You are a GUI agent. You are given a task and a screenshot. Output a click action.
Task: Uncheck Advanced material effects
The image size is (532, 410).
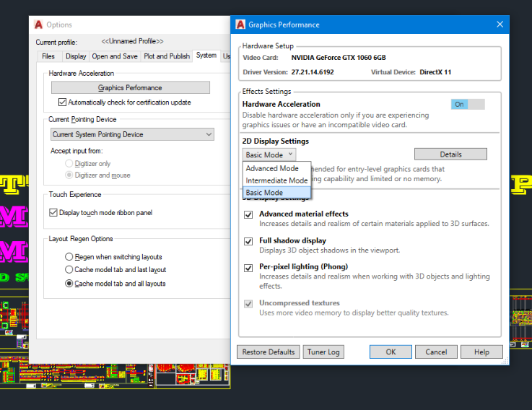click(x=248, y=215)
